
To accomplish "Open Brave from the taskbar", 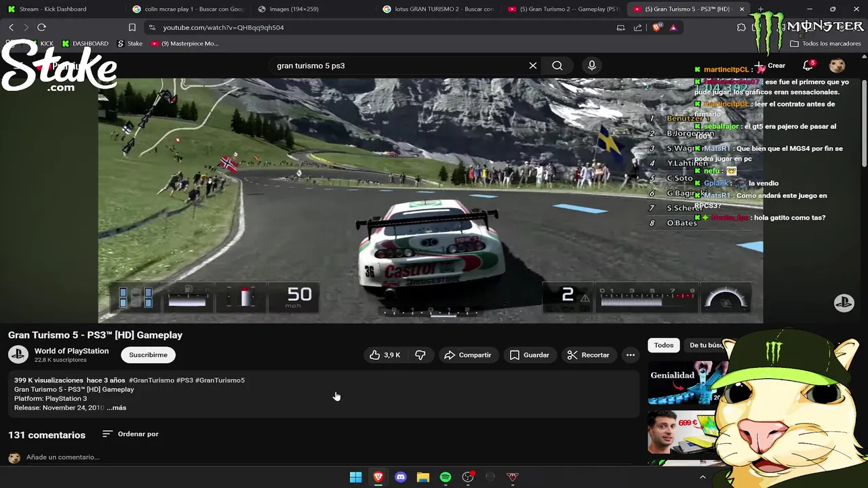I will 378,477.
